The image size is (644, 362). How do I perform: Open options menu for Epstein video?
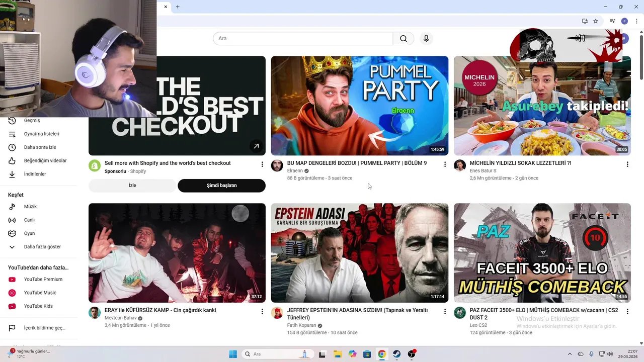(x=445, y=312)
